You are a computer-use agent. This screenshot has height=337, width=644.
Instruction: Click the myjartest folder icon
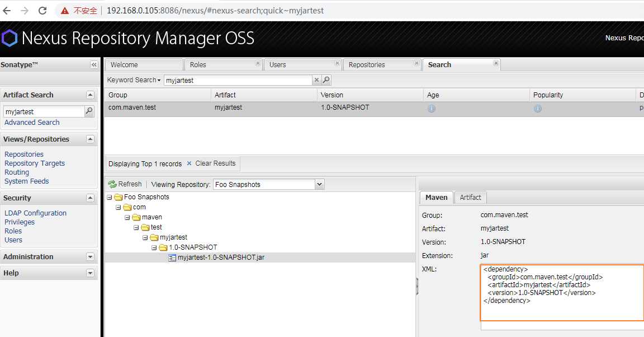(154, 237)
